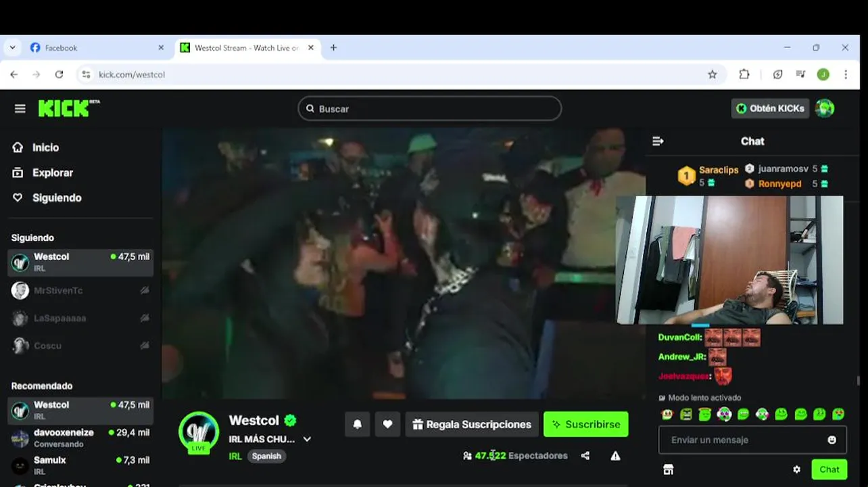Screen dimensions: 868x487
Task: Open the Kick hamburger sidebar menu
Action: click(x=20, y=108)
